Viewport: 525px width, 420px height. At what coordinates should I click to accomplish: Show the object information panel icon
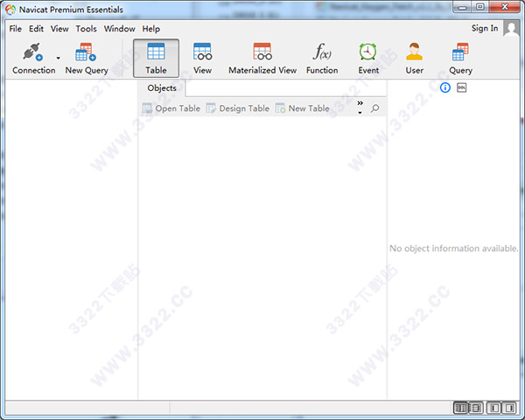pyautogui.click(x=445, y=87)
